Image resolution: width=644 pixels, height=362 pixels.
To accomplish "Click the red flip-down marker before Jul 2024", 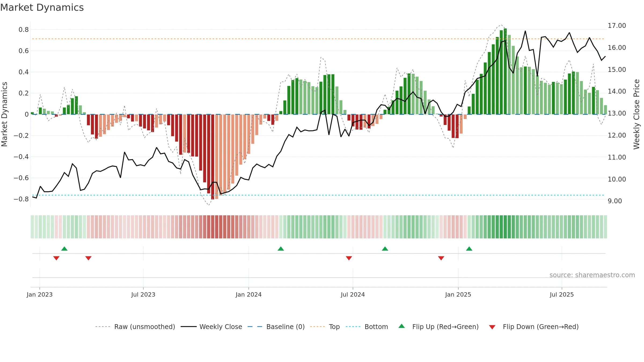I will click(349, 258).
